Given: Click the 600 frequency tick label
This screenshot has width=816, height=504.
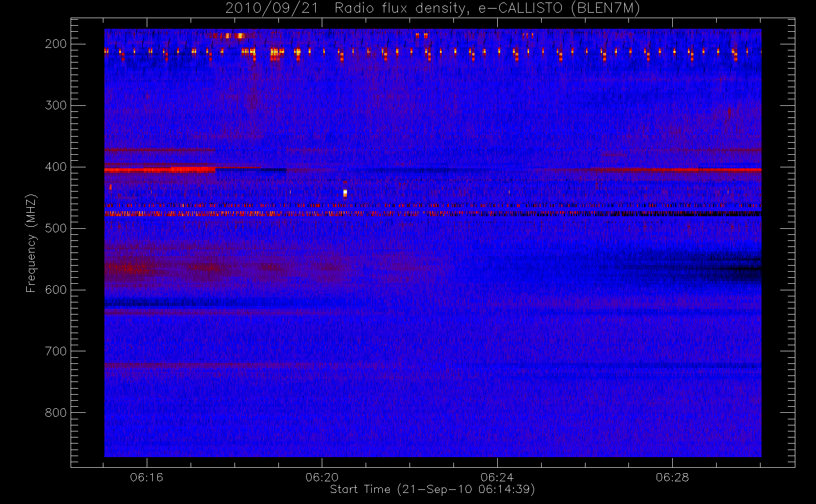Looking at the screenshot, I should click(55, 290).
